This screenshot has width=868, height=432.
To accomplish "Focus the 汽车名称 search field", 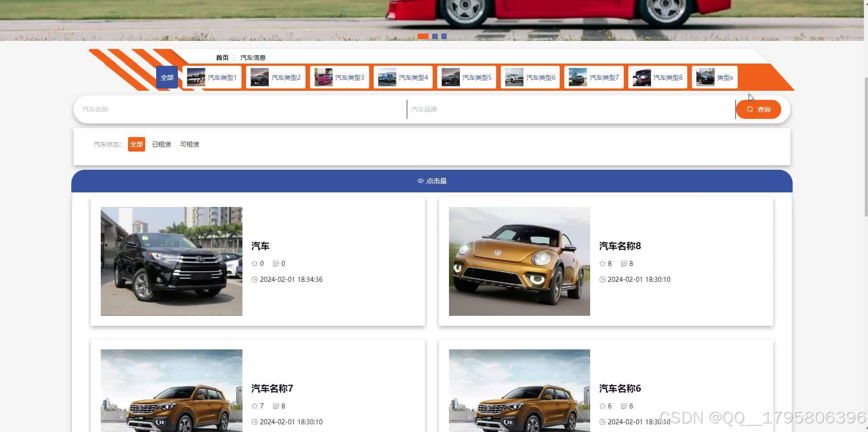I will tap(242, 109).
